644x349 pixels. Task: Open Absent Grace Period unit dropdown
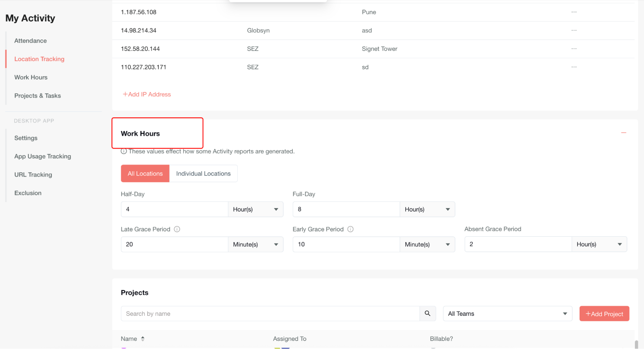coord(599,244)
